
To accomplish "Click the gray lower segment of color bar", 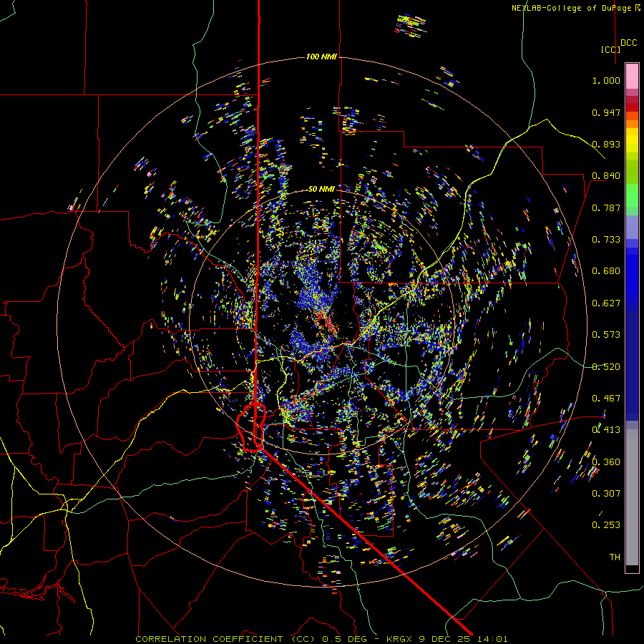I will coord(632,497).
